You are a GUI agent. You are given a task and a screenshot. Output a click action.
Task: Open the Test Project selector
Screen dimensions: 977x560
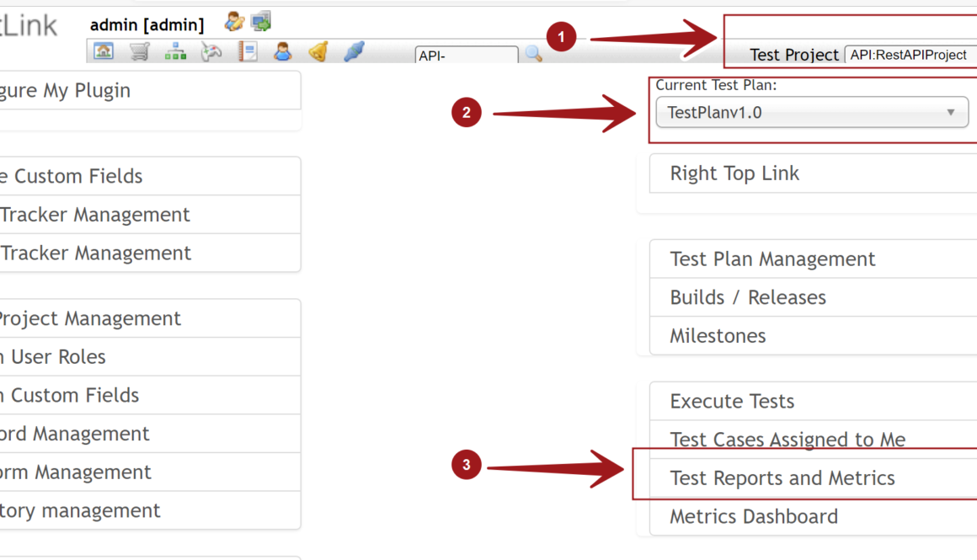click(910, 55)
